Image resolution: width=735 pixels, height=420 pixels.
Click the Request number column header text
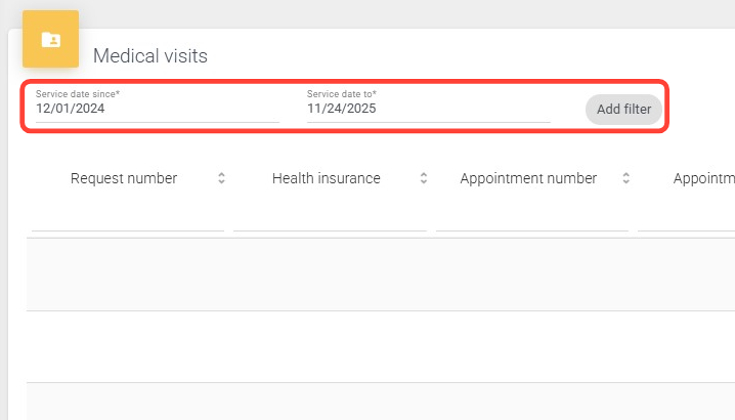(124, 179)
